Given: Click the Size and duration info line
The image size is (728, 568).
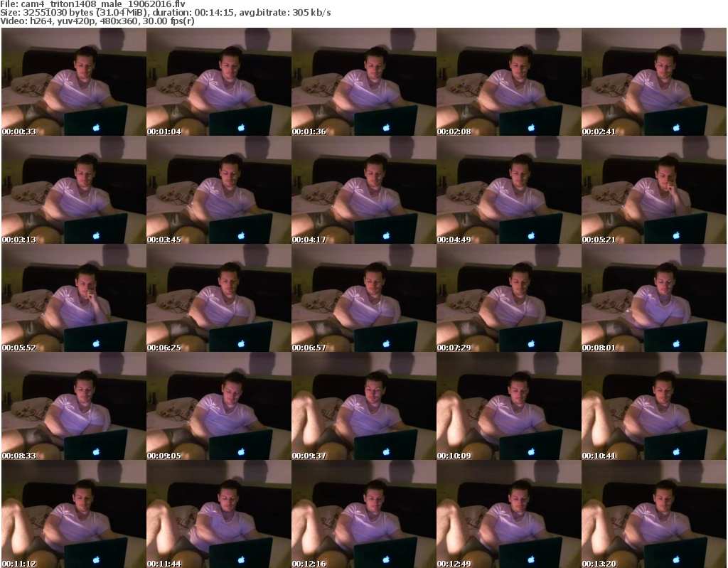Looking at the screenshot, I should [x=165, y=13].
